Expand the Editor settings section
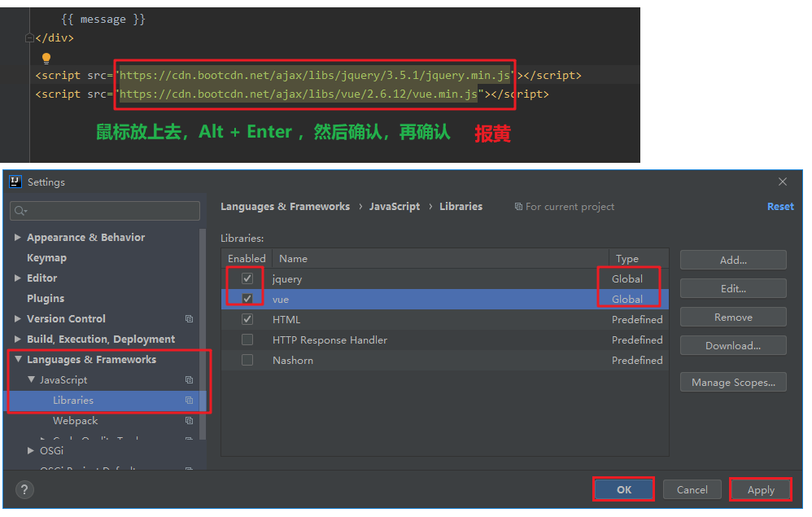The image size is (812, 517). point(18,278)
